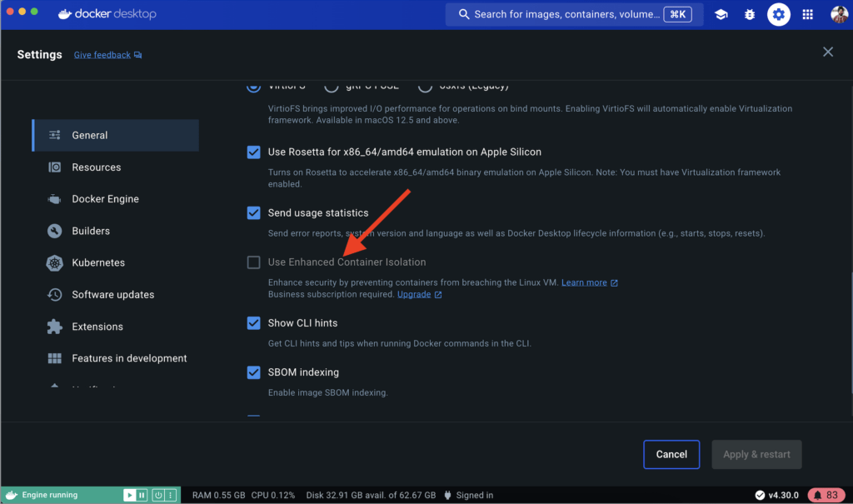Viewport: 853px width, 504px height.
Task: Select the General settings tab
Action: (x=115, y=135)
